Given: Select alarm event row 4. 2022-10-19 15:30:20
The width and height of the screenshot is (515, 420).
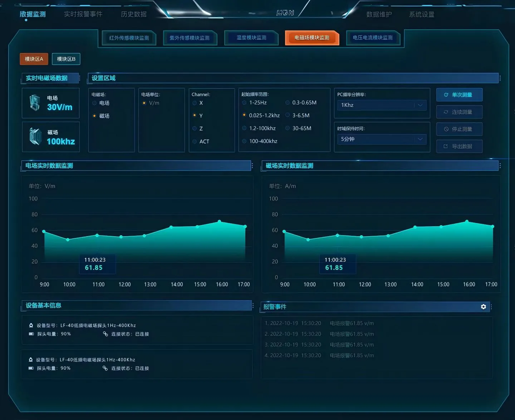Looking at the screenshot, I should point(319,355).
